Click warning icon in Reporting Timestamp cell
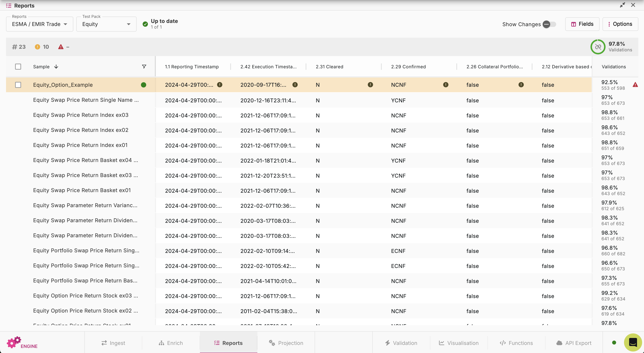 (220, 85)
